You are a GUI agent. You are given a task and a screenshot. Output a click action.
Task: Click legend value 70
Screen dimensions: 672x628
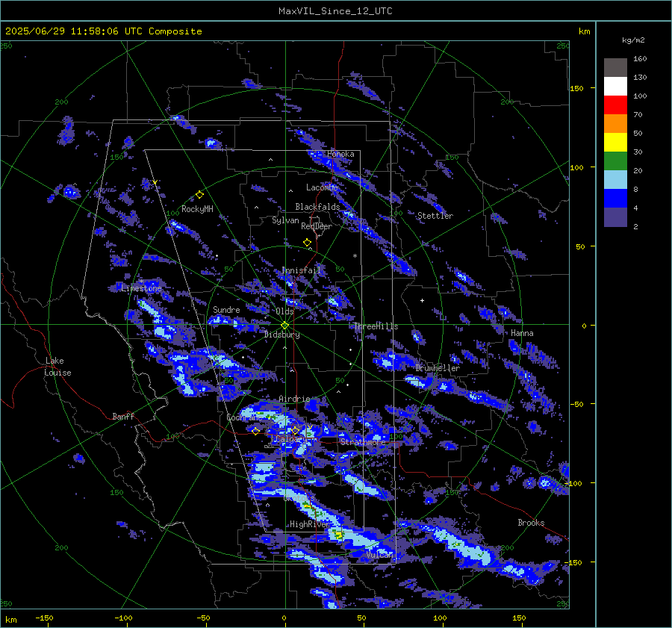point(638,114)
